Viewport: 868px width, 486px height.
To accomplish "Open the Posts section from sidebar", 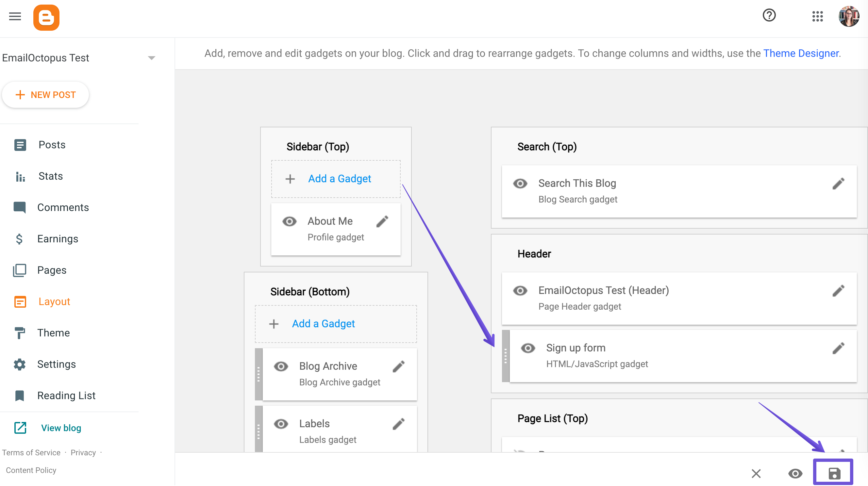I will coord(52,144).
